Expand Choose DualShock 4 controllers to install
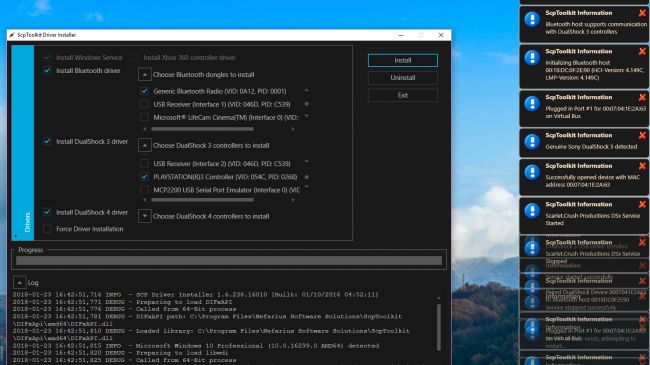The height and width of the screenshot is (365, 650). (145, 217)
